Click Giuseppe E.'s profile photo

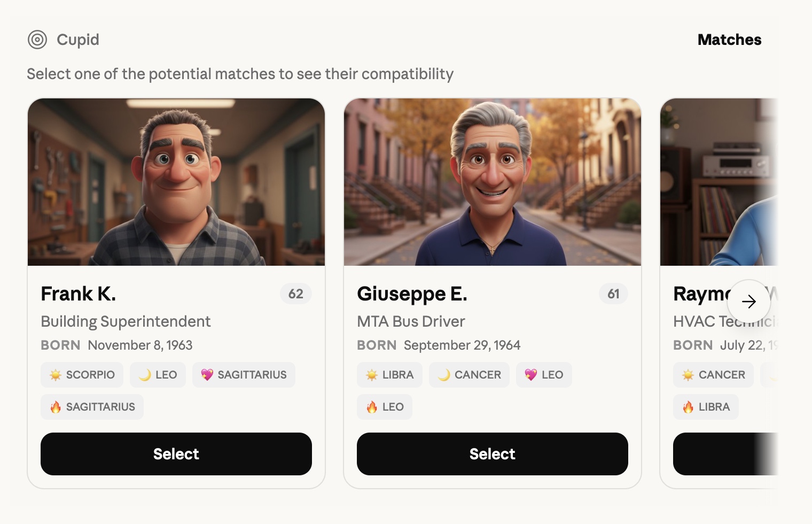(493, 182)
